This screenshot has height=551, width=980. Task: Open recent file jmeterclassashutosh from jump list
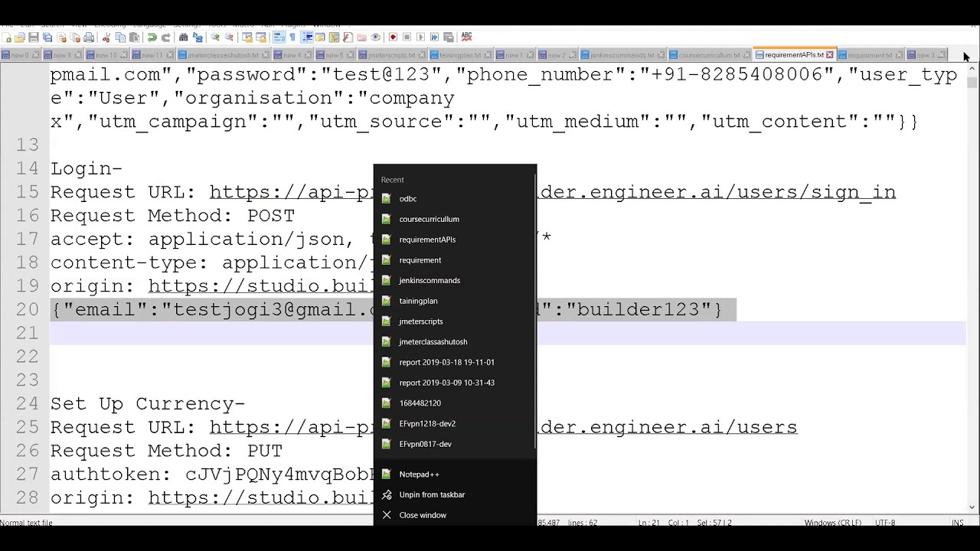click(x=455, y=341)
